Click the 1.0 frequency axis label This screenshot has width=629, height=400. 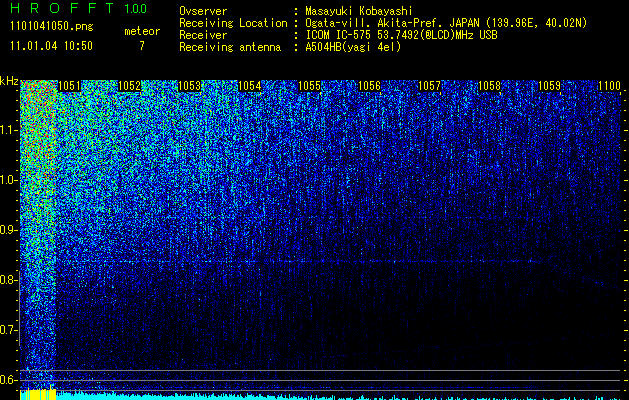pos(9,180)
